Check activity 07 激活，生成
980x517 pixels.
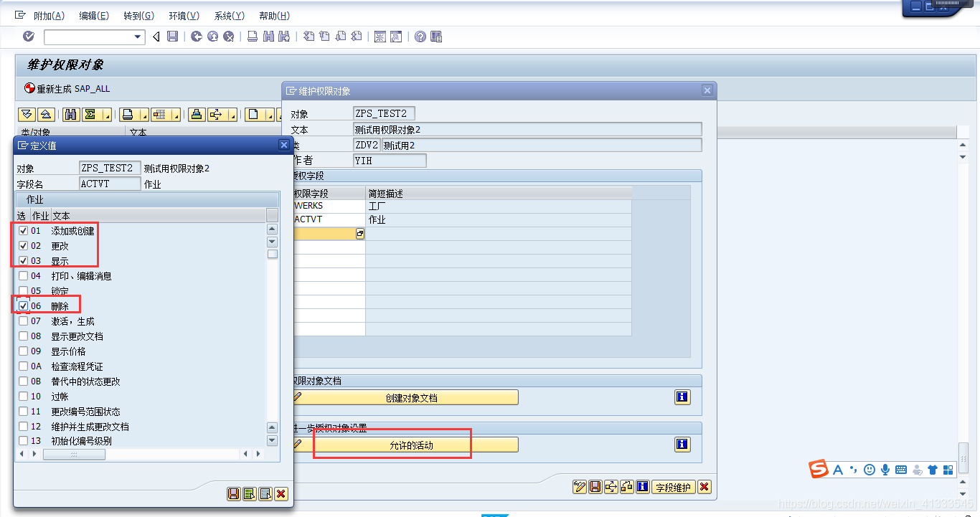coord(24,321)
